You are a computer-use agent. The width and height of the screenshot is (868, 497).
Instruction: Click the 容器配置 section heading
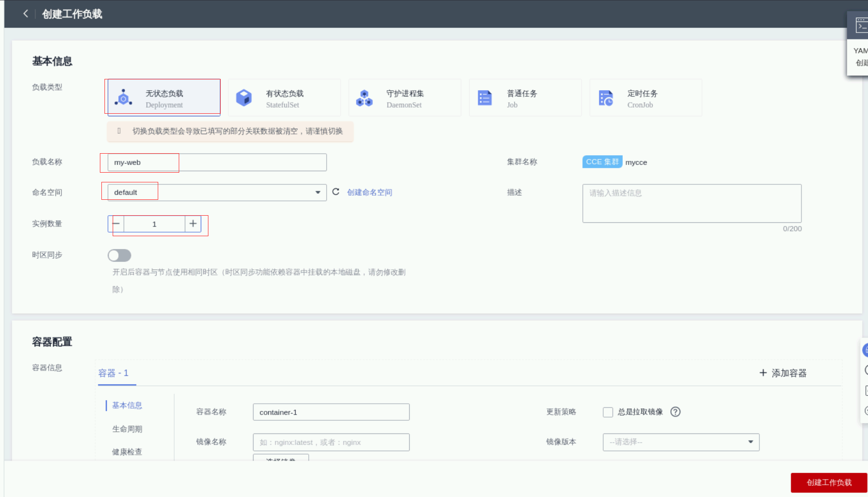(52, 342)
